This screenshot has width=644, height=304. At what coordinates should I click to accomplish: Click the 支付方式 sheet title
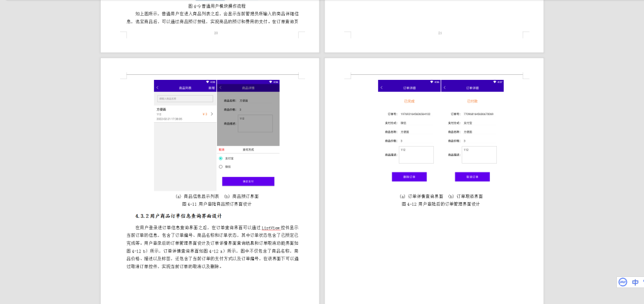248,150
